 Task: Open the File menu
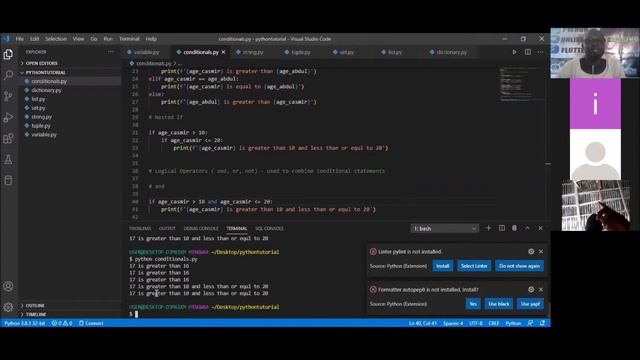(20, 39)
